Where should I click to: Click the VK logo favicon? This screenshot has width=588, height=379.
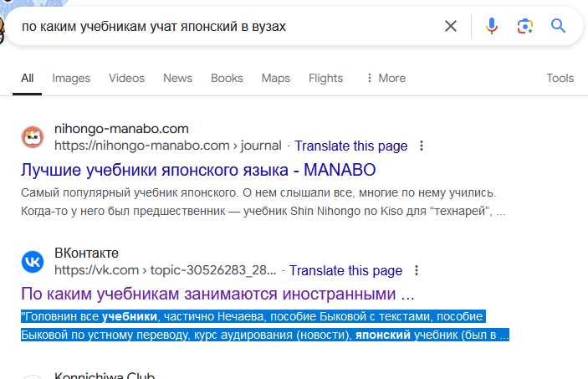click(x=33, y=262)
